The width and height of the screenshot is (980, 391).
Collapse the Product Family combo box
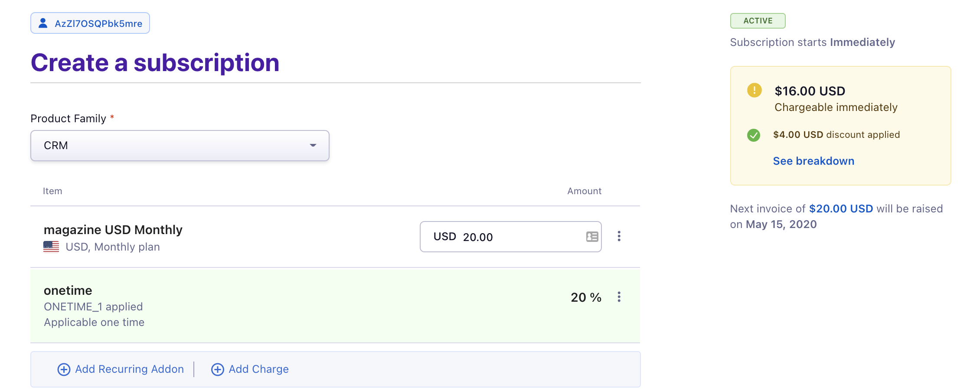[312, 146]
